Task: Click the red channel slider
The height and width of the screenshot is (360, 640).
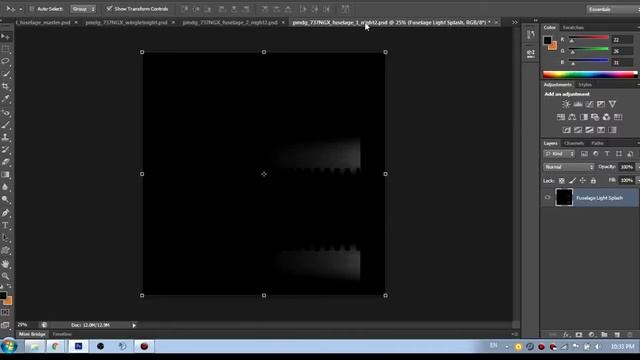Action: point(589,38)
